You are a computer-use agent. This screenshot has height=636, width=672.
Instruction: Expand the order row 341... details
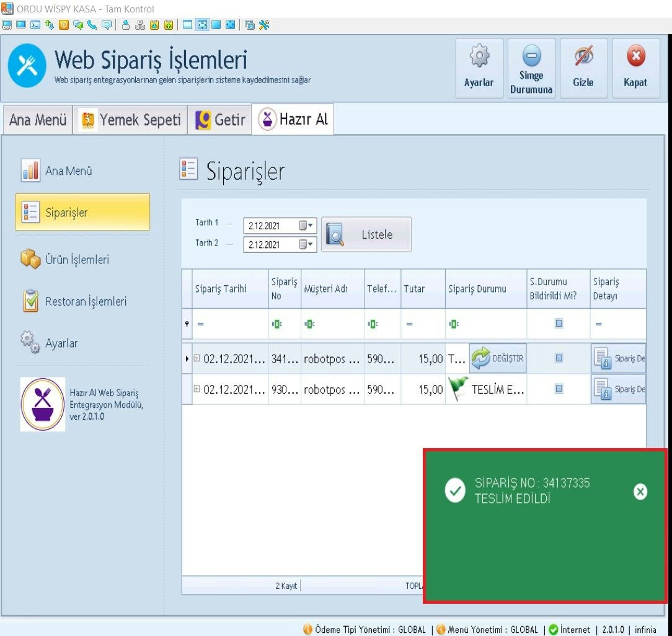[197, 358]
